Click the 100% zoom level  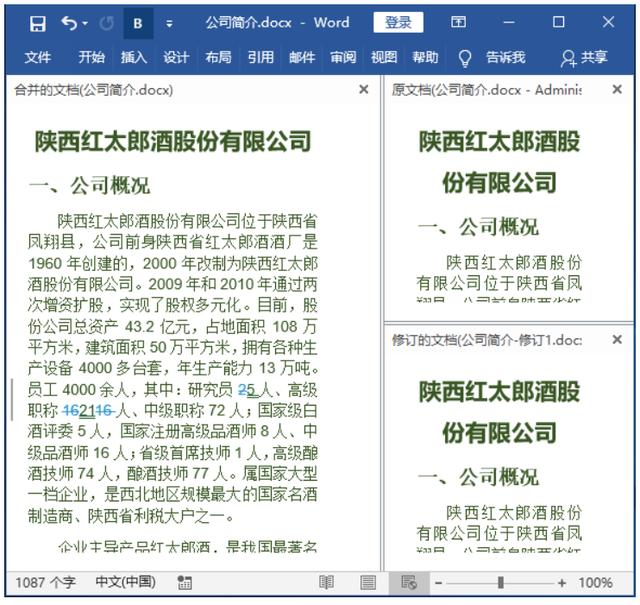(595, 583)
